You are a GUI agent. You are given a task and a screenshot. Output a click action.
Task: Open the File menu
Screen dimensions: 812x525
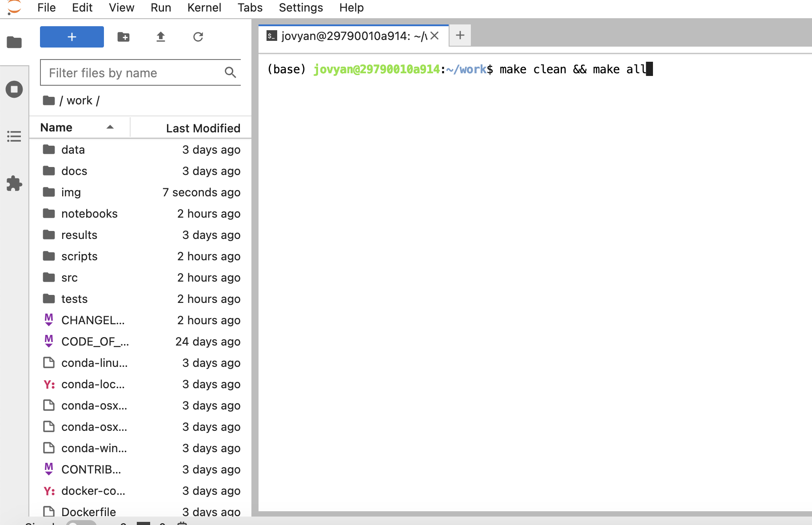coord(46,8)
